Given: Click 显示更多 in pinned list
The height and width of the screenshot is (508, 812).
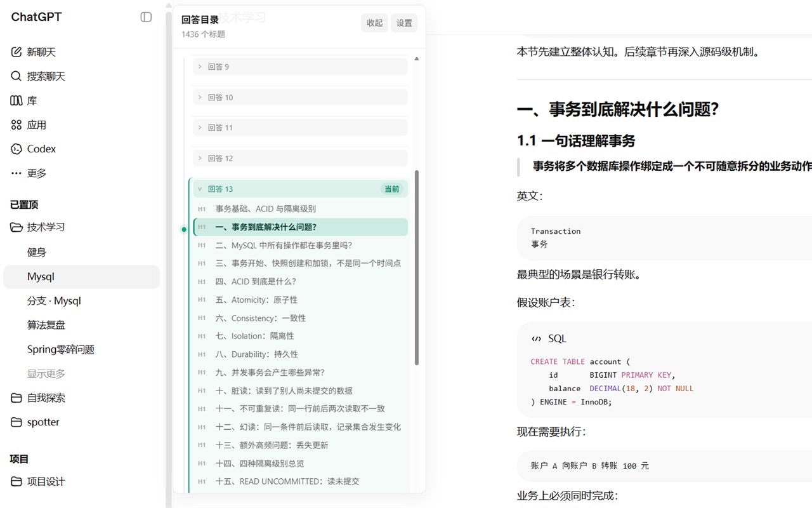Looking at the screenshot, I should pyautogui.click(x=46, y=374).
